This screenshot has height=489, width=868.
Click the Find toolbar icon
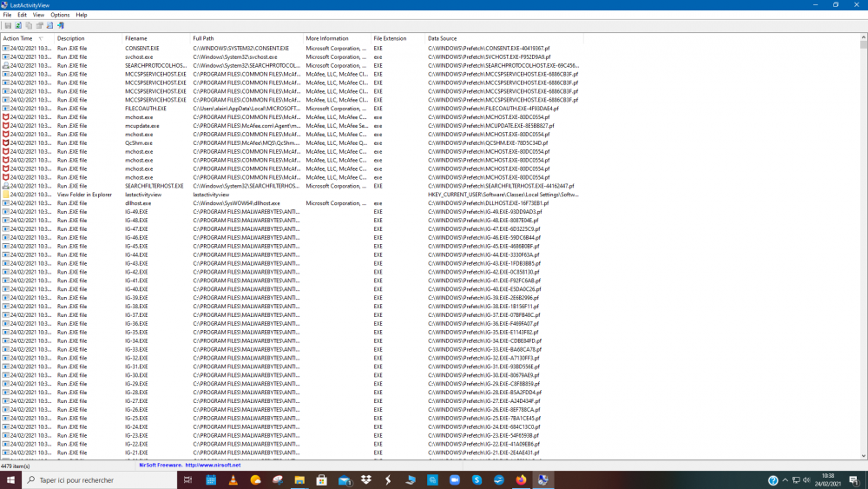pyautogui.click(x=49, y=25)
